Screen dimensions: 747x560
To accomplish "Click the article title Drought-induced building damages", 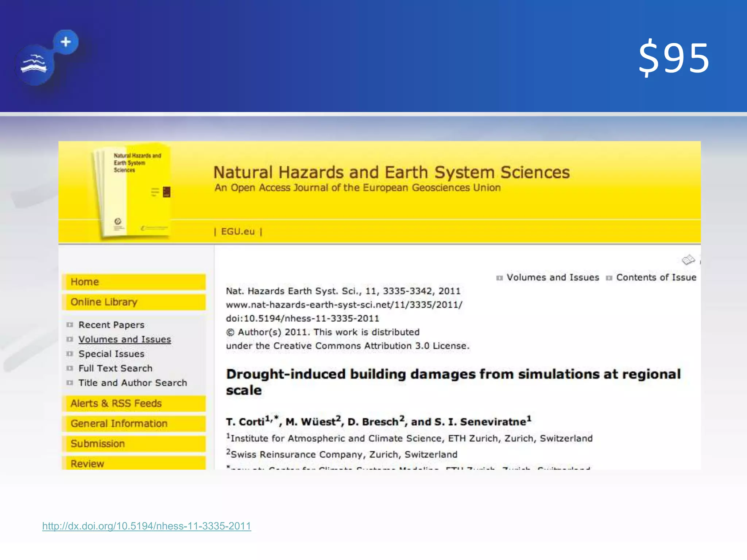I will (453, 382).
